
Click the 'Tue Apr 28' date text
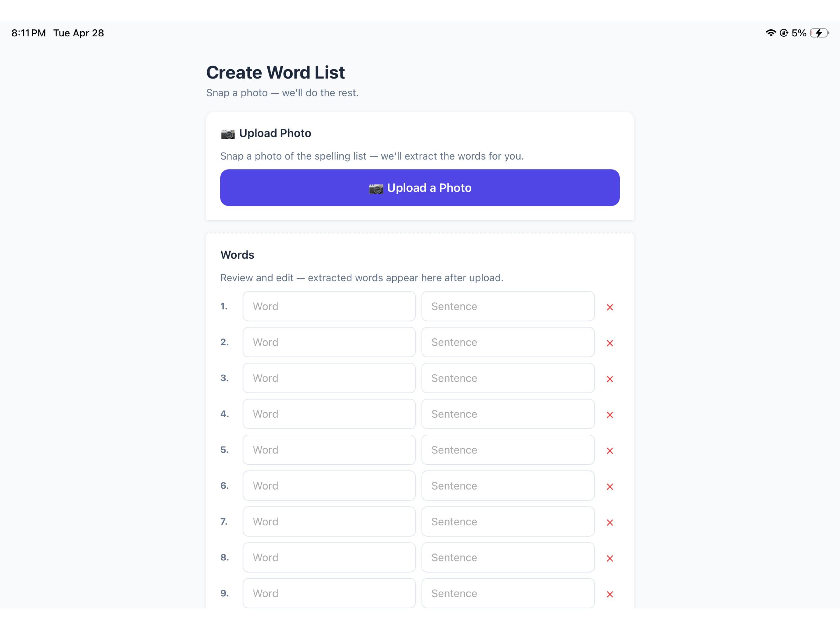[x=79, y=33]
